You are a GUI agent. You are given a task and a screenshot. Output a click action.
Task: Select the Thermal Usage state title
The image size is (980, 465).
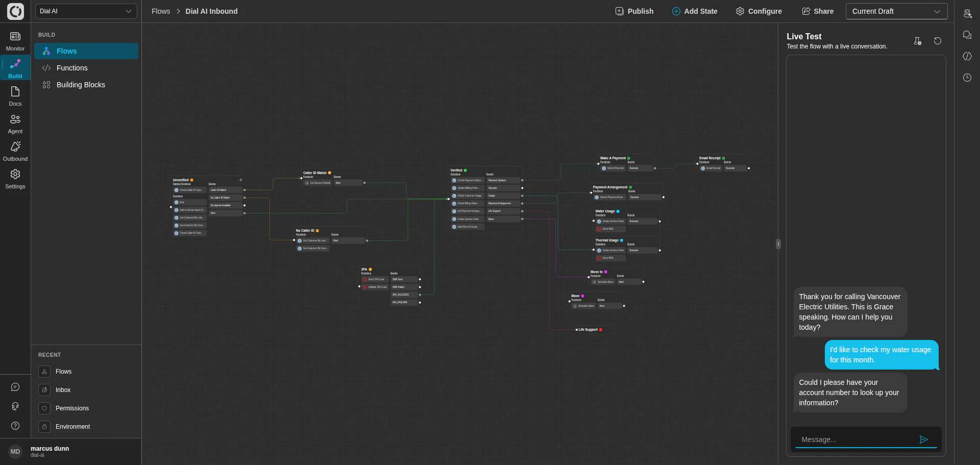tap(607, 240)
